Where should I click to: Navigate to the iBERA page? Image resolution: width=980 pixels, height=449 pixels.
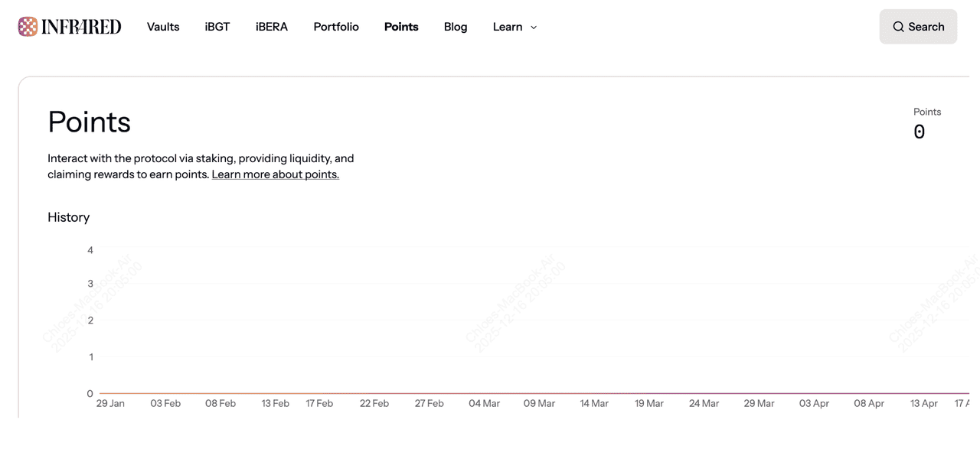pyautogui.click(x=272, y=27)
